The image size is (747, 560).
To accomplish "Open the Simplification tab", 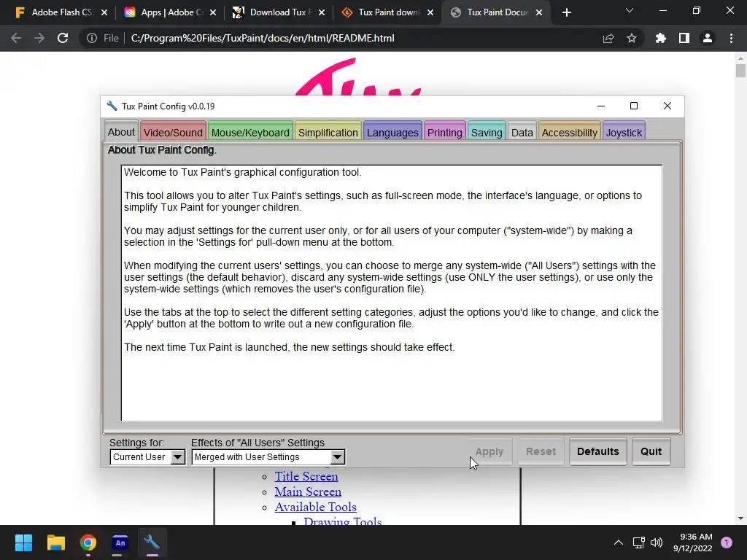I will point(328,132).
